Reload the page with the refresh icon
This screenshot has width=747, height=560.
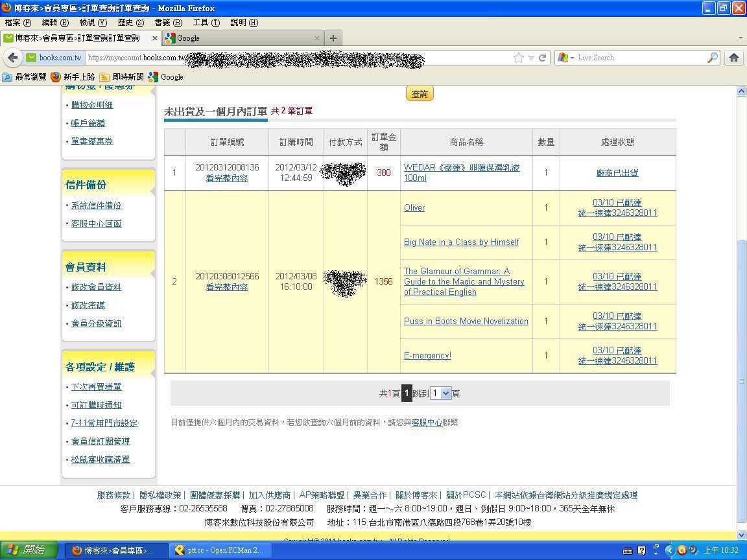[x=542, y=58]
